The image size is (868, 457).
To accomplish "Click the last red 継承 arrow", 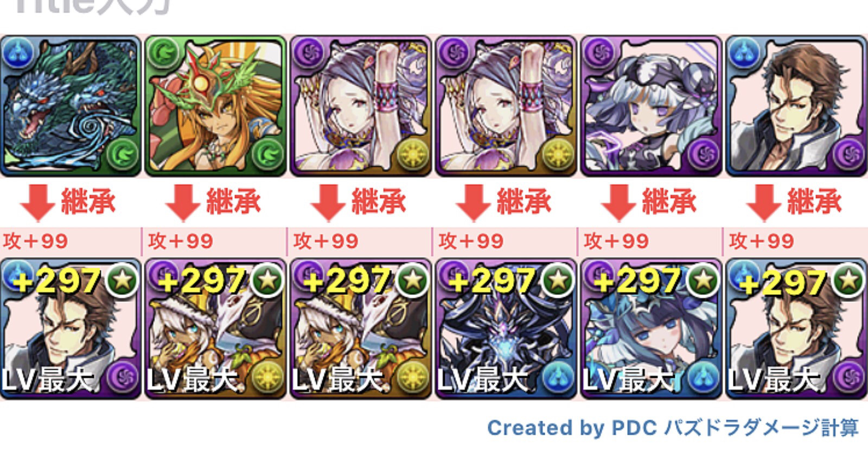I will coord(764,202).
